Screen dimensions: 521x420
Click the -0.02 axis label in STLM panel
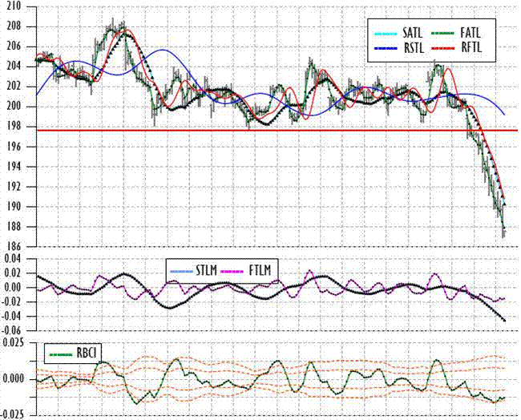tap(12, 301)
